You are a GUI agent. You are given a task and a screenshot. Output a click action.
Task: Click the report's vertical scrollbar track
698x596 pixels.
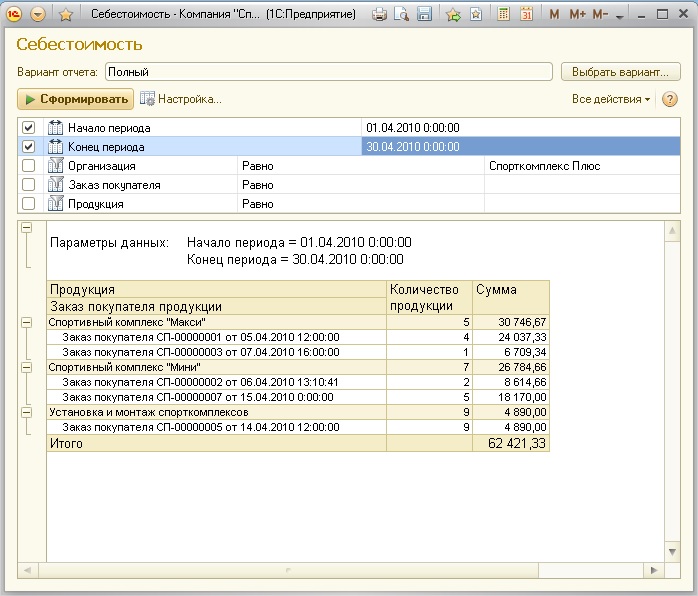[x=672, y=400]
